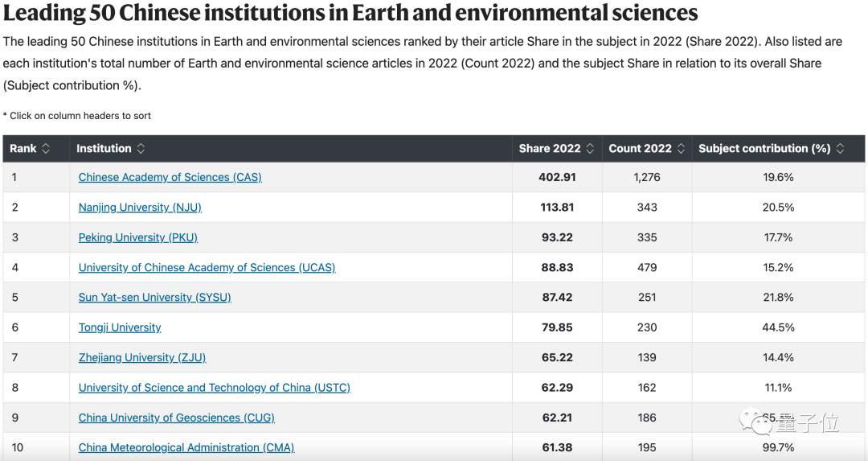Open the Tongji University link

pos(120,327)
